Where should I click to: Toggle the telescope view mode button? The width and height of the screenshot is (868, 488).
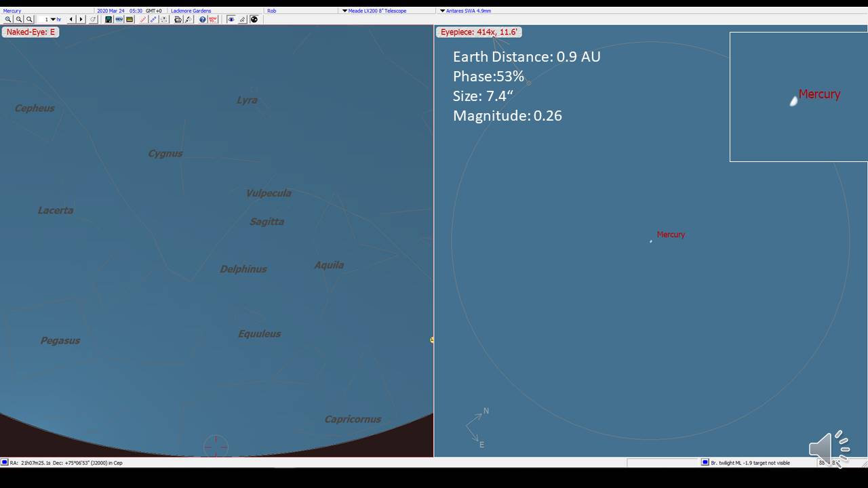point(242,20)
